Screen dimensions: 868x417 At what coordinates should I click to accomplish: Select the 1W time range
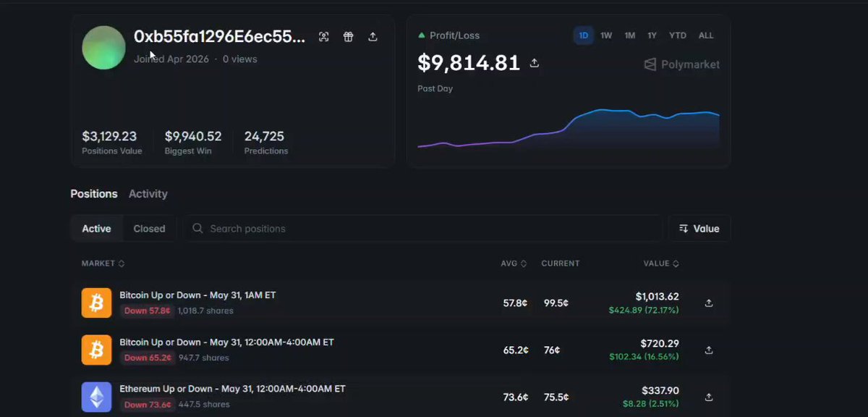pos(606,35)
